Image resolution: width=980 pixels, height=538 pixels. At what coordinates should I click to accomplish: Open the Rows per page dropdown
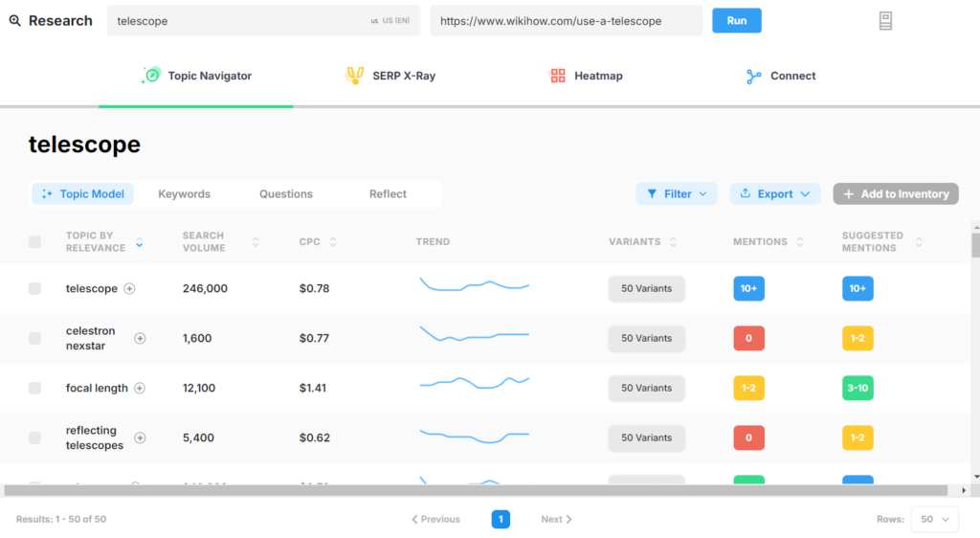(933, 519)
